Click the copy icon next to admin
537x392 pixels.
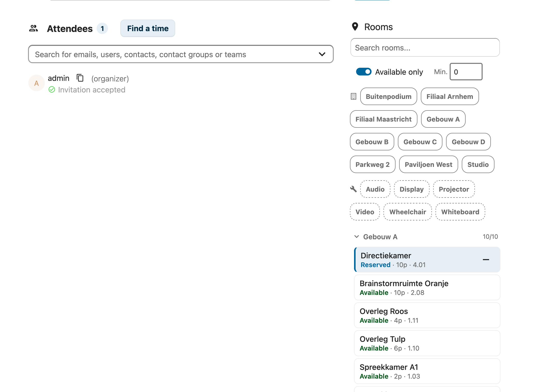pyautogui.click(x=80, y=78)
